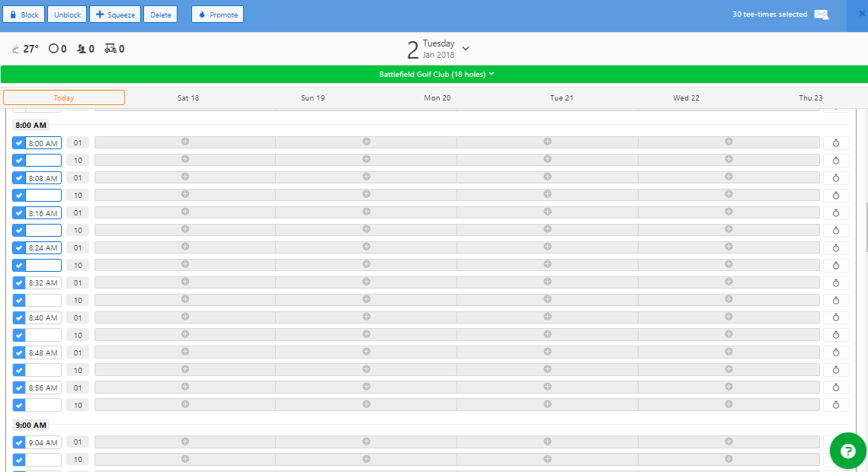Click the stopwatch icon on 8:00 AM row
This screenshot has width=868, height=472.
click(835, 143)
